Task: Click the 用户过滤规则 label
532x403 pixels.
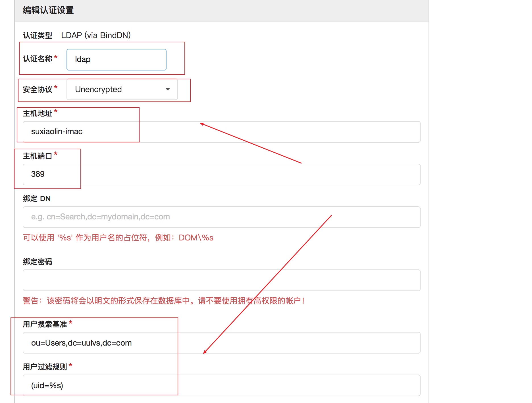Action: [x=45, y=367]
